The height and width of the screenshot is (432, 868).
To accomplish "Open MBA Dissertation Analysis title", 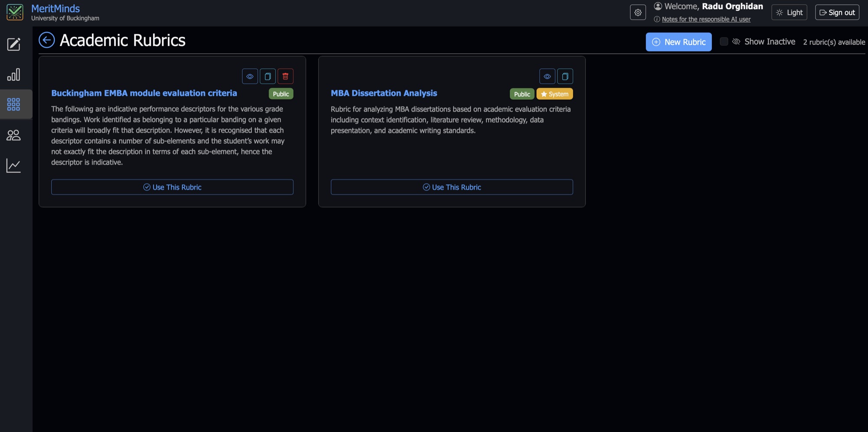I will pos(384,93).
